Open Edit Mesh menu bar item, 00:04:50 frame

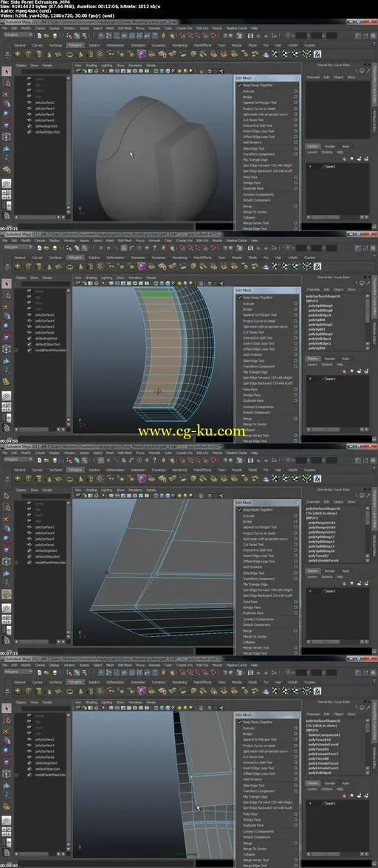125,241
